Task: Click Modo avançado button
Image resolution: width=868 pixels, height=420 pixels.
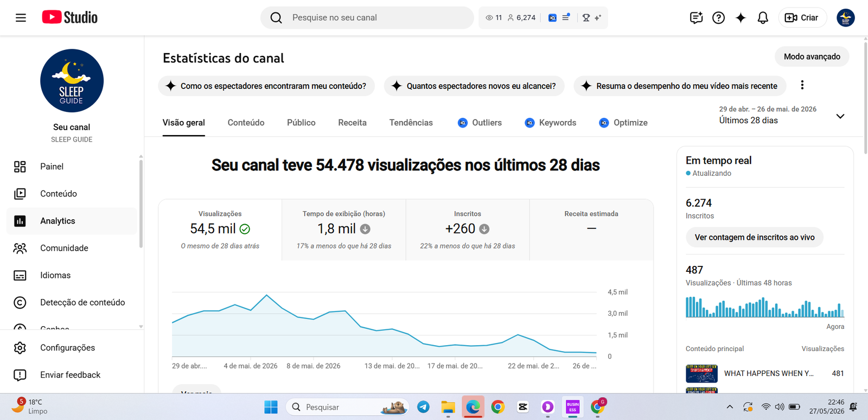Action: [812, 56]
